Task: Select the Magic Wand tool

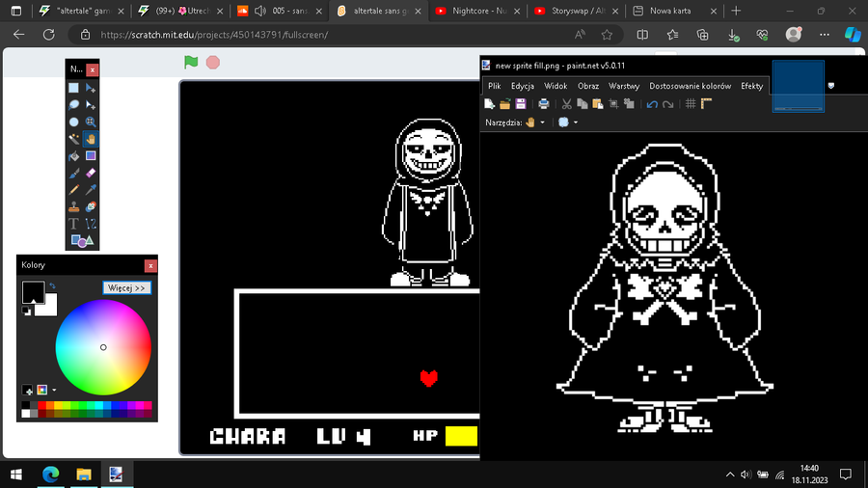Action: (73, 139)
